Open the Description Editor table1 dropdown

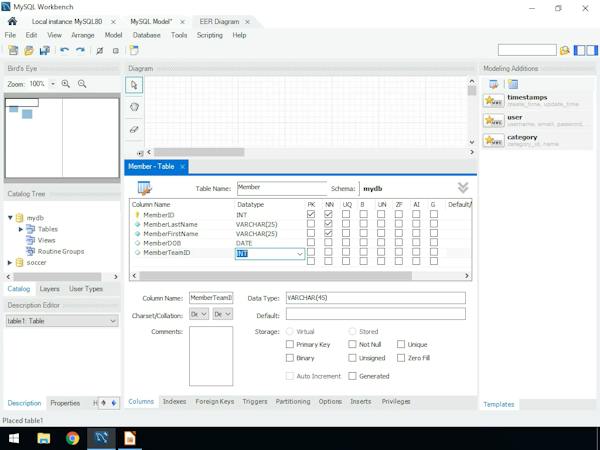(62, 321)
